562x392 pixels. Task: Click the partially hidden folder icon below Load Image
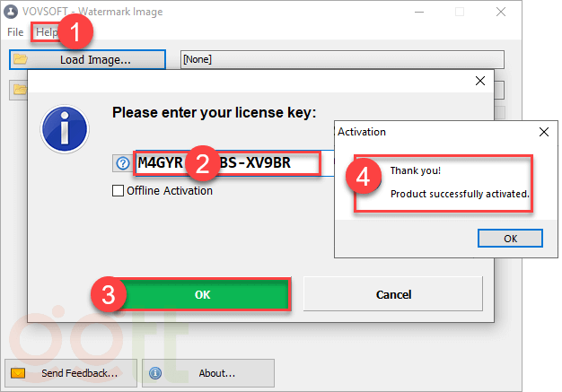point(17,89)
